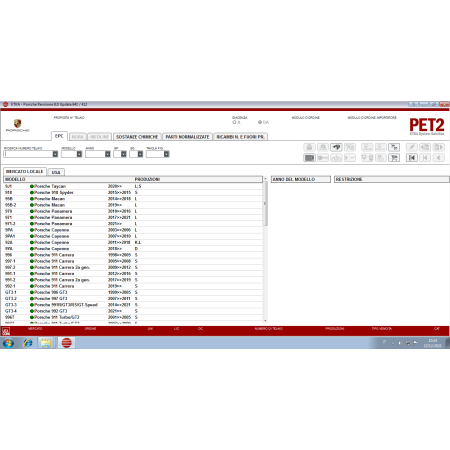Switch to the Sostanze Chimiche tab
Viewport: 450px width, 450px height.
click(x=137, y=137)
